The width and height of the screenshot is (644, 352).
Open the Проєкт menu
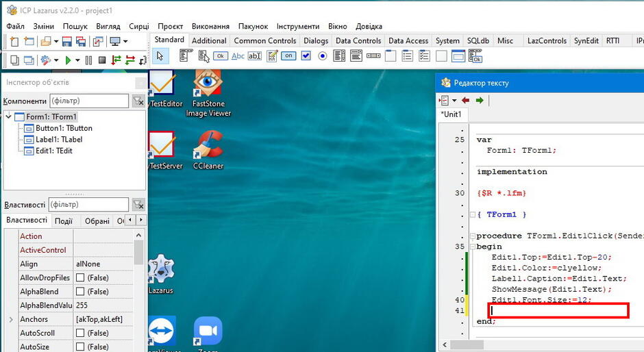click(170, 26)
